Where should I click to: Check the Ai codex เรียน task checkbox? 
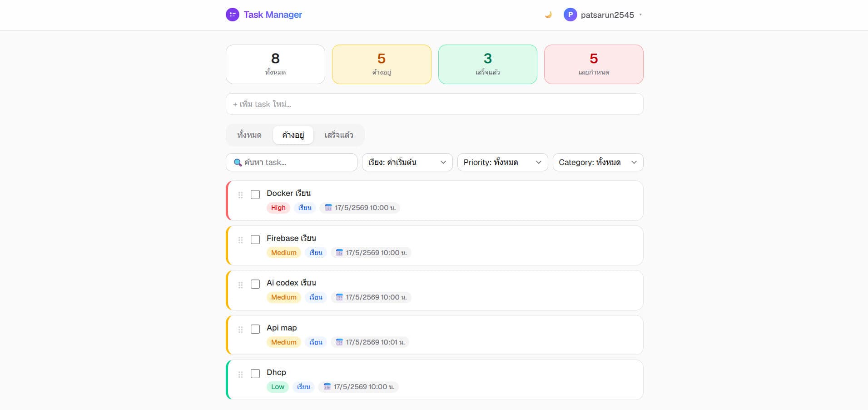pos(255,284)
